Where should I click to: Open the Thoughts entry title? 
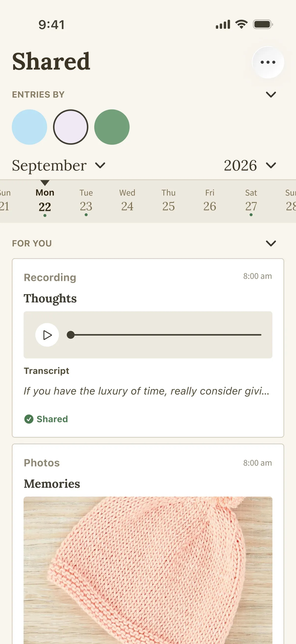50,298
